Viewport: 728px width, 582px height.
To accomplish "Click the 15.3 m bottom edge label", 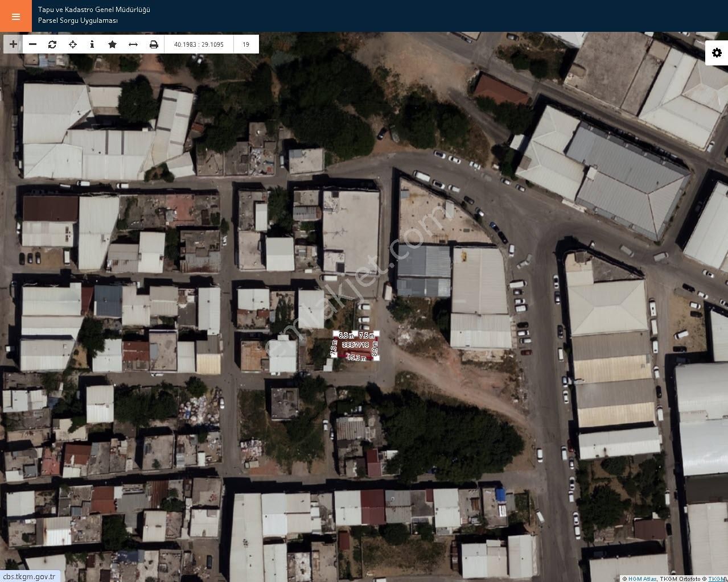I will (356, 358).
